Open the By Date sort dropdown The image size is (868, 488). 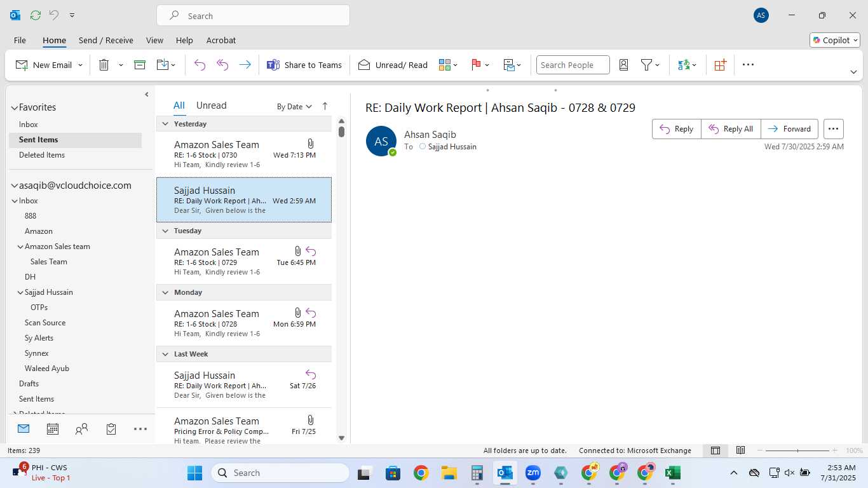click(x=294, y=107)
